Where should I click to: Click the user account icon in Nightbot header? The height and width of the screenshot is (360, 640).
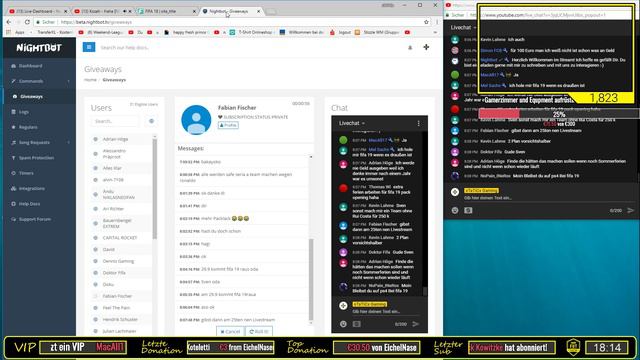point(410,47)
